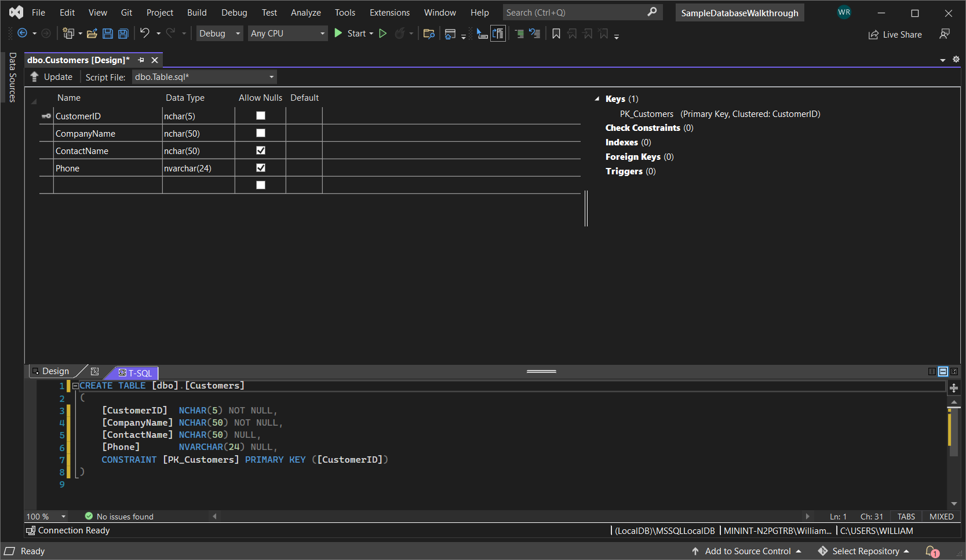The width and height of the screenshot is (966, 560).
Task: Click Add to Source Control
Action: [747, 551]
